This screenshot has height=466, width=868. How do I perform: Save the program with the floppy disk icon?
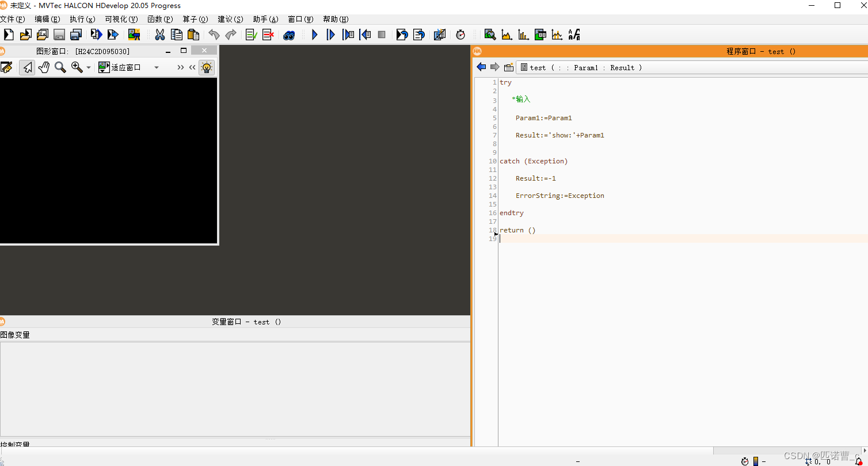(59, 35)
